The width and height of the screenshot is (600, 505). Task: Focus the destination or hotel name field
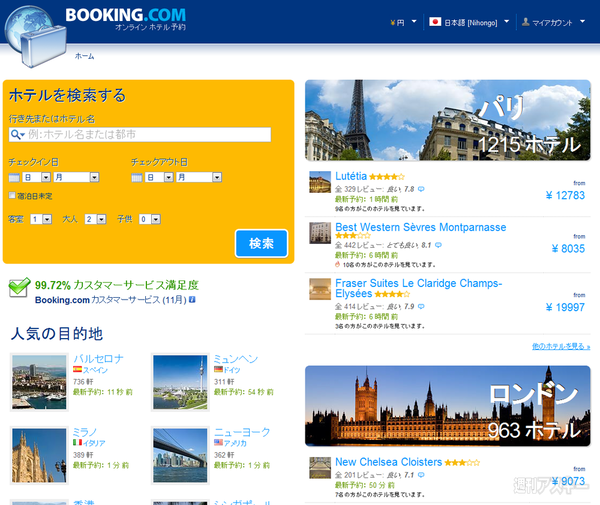coord(140,135)
